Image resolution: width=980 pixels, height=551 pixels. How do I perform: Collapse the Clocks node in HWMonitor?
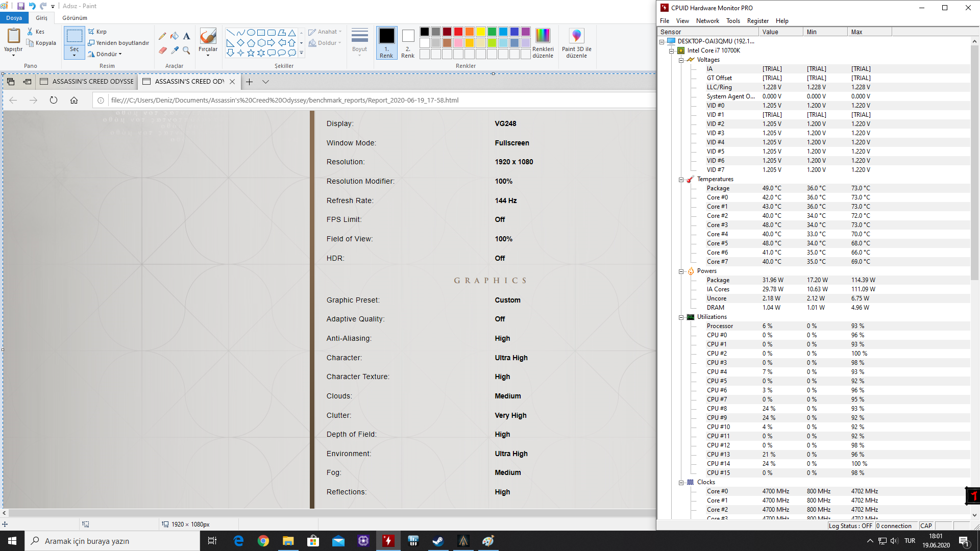[x=681, y=483]
